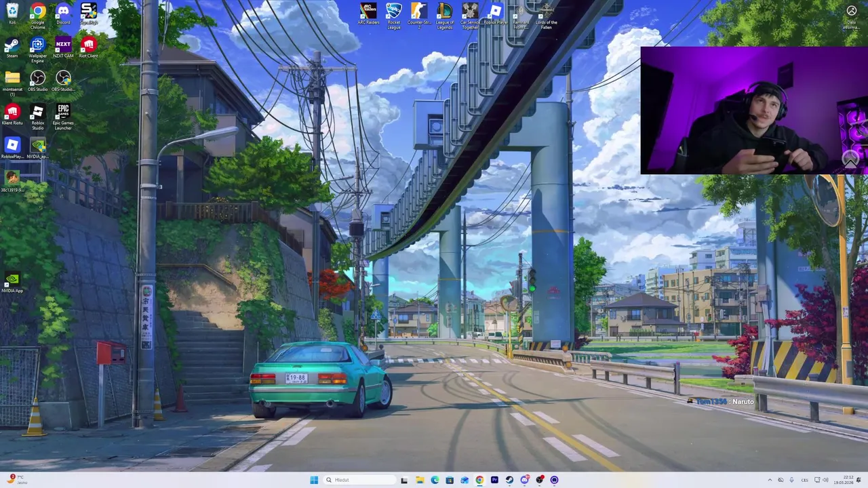Screen dimensions: 868x488
Task: Expand the hidden system tray icons chevron
Action: tap(770, 480)
